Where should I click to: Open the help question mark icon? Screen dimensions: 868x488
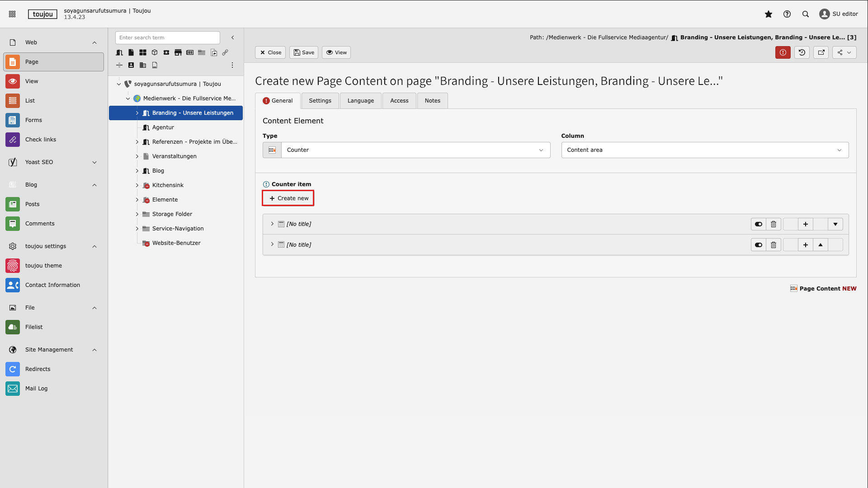[x=787, y=14]
